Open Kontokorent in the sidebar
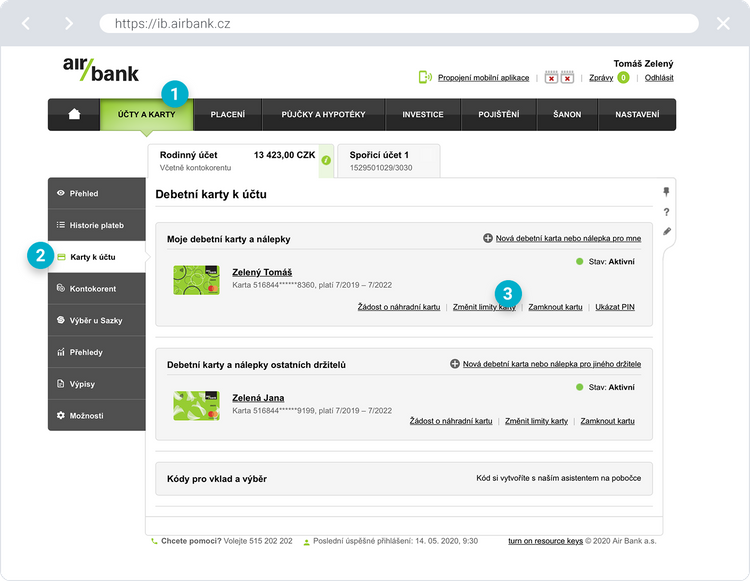The height and width of the screenshot is (581, 750). [93, 289]
